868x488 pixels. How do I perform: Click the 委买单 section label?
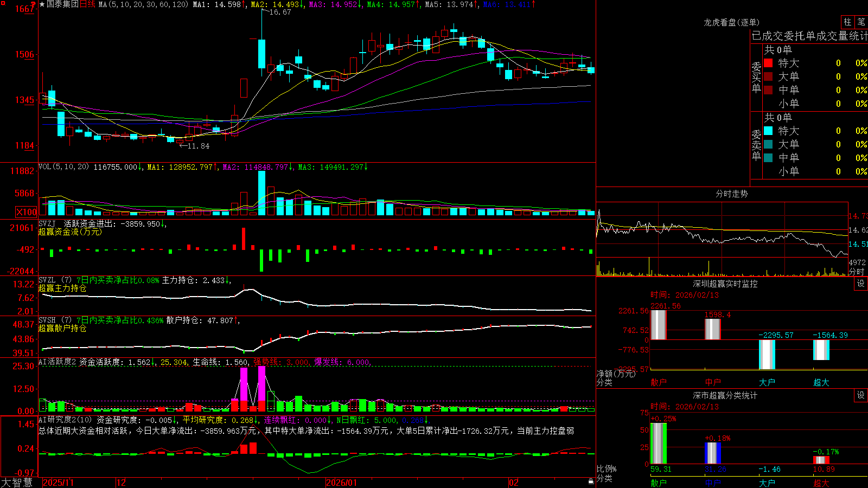click(756, 77)
